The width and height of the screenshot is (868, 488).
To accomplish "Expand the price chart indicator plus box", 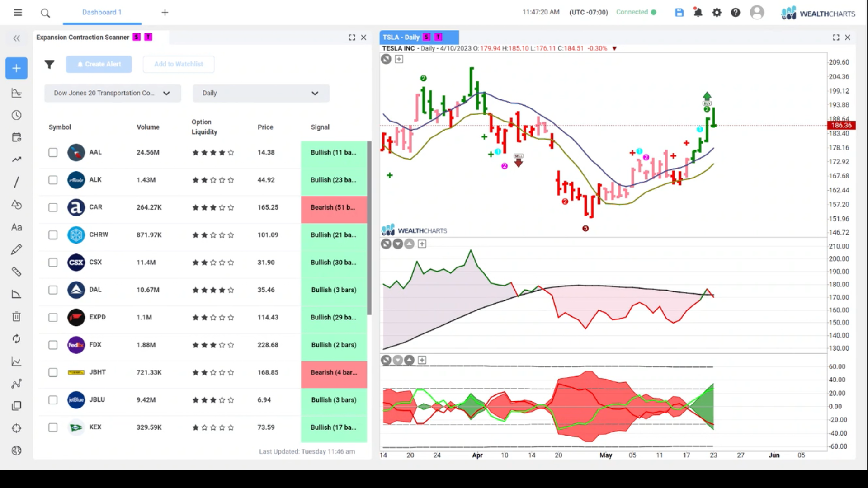I will tap(399, 59).
